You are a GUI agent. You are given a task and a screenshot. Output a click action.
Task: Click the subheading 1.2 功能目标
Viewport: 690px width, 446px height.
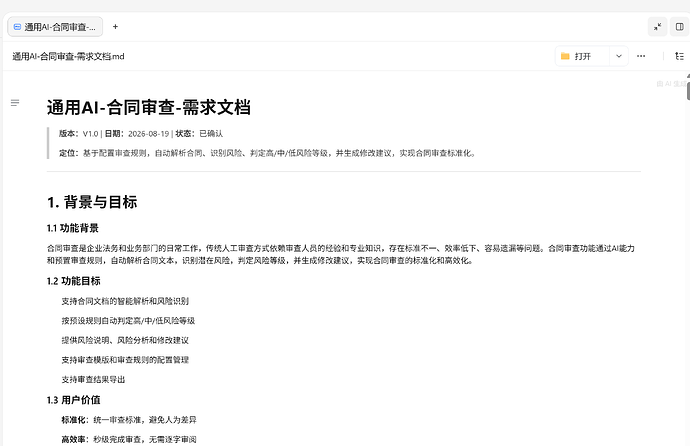tap(73, 281)
